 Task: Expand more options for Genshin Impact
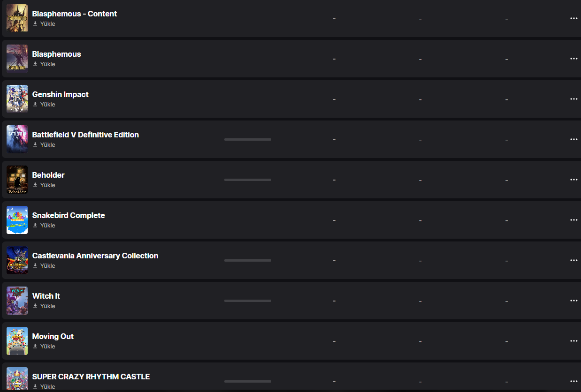pyautogui.click(x=573, y=99)
